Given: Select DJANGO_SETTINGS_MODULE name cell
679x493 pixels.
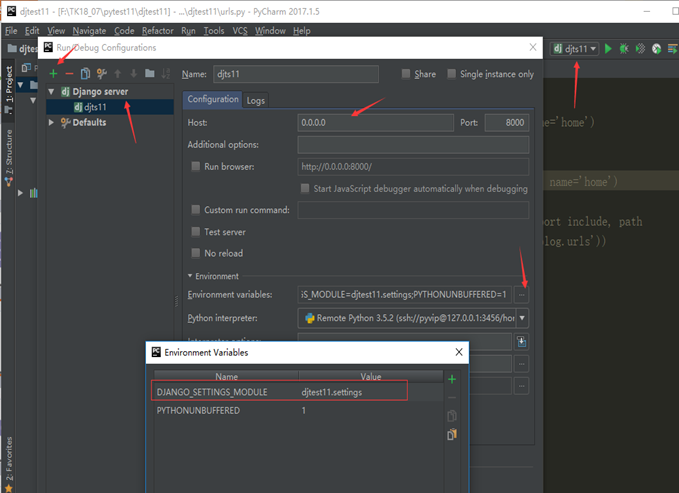Looking at the screenshot, I should click(212, 392).
